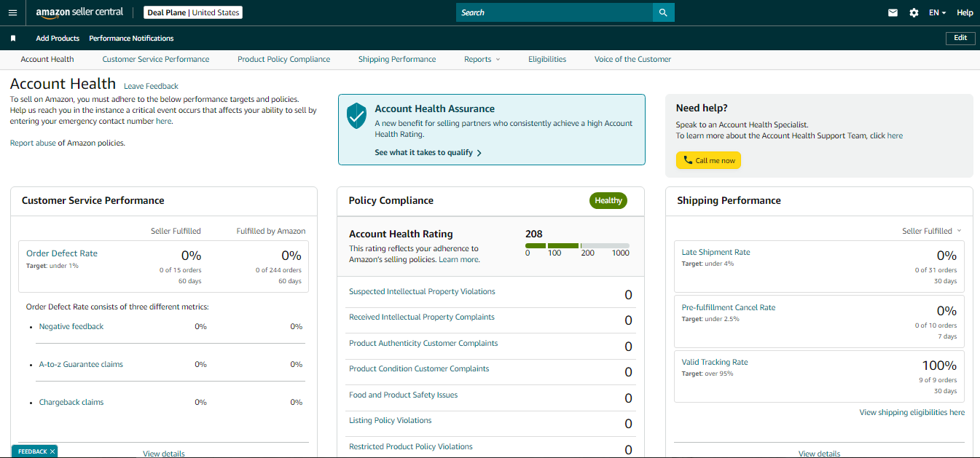This screenshot has height=458, width=980.
Task: Click Add Products in favorites bar
Action: 58,38
